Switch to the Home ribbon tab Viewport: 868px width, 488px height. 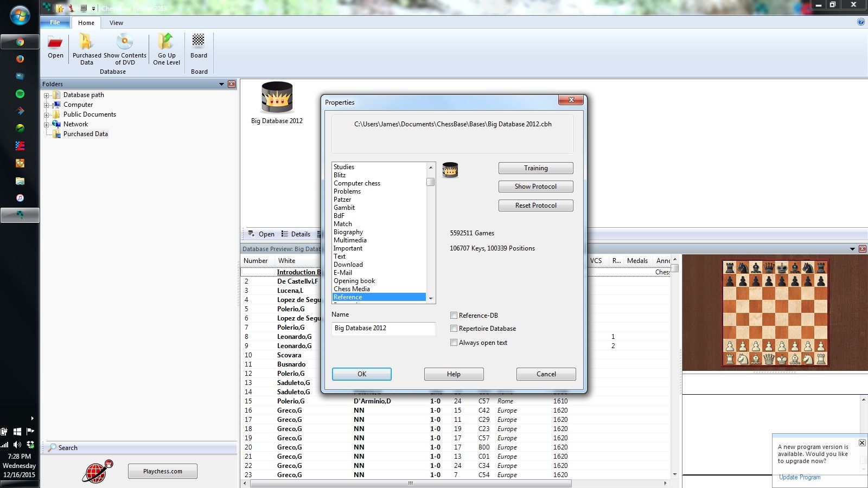[x=86, y=23]
